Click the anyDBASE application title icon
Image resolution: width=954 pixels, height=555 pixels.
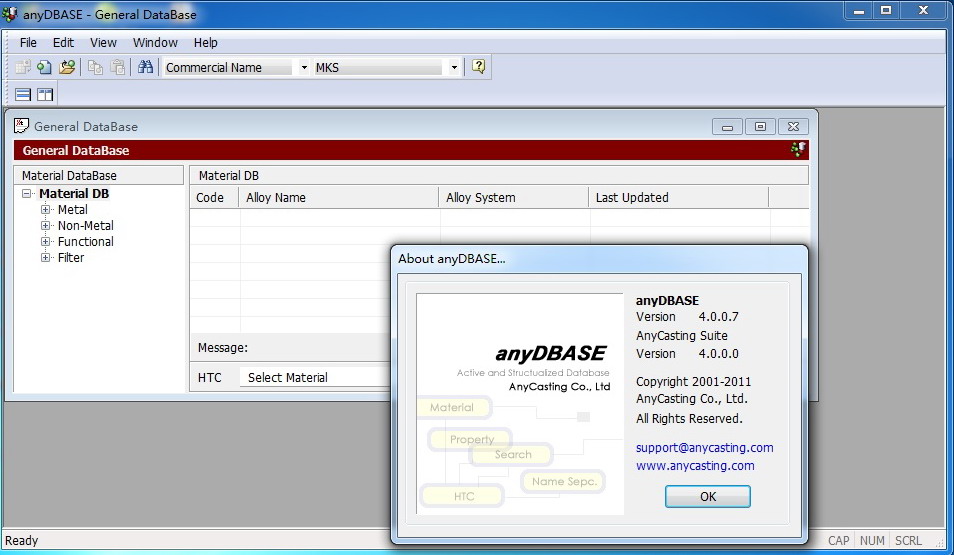10,13
